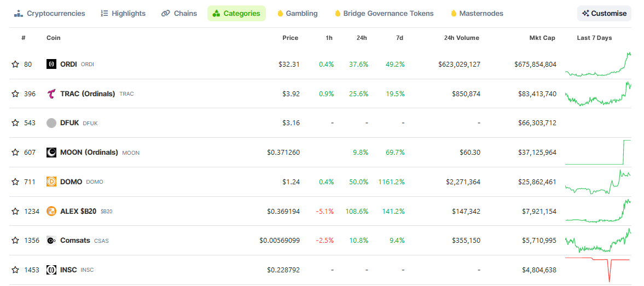644x286 pixels.
Task: Click the ALEX $B20 coin icon
Action: [51, 211]
